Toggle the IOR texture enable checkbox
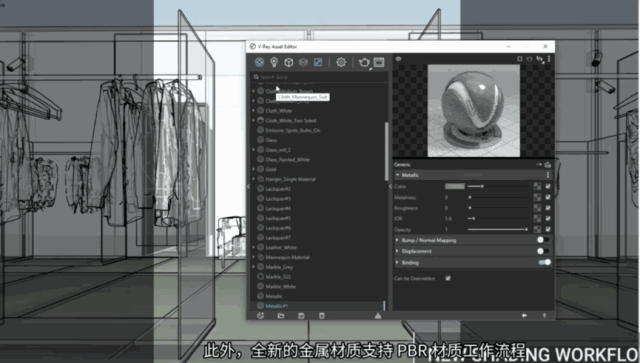Screen dimensions: 640x363 [x=548, y=218]
